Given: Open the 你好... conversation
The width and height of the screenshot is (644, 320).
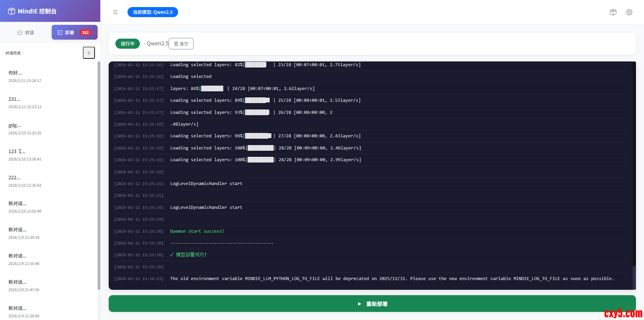Looking at the screenshot, I should (49, 76).
